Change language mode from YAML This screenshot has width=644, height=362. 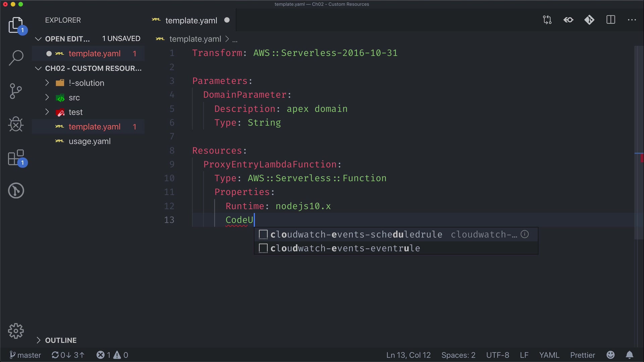(549, 355)
